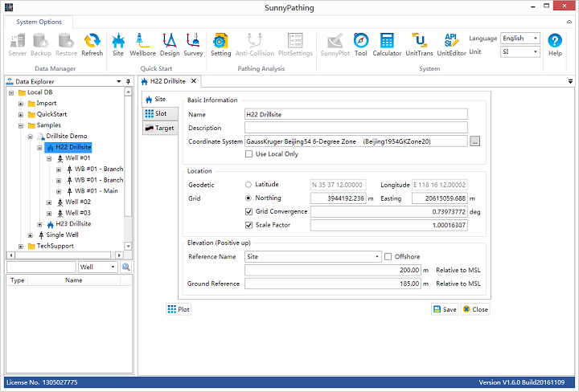Viewport: 579px width, 392px height.
Task: Enable Use Local Only checkbox
Action: (x=248, y=153)
